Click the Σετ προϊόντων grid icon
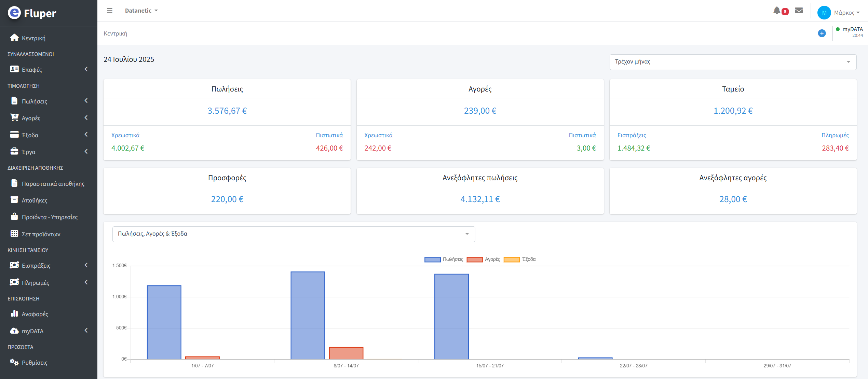The width and height of the screenshot is (868, 379). [x=14, y=234]
